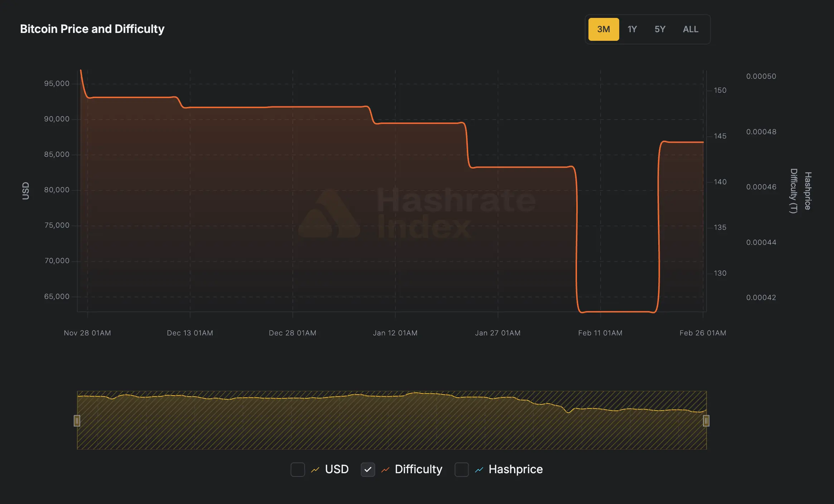Click the USD legend label
The height and width of the screenshot is (504, 834).
coord(336,469)
